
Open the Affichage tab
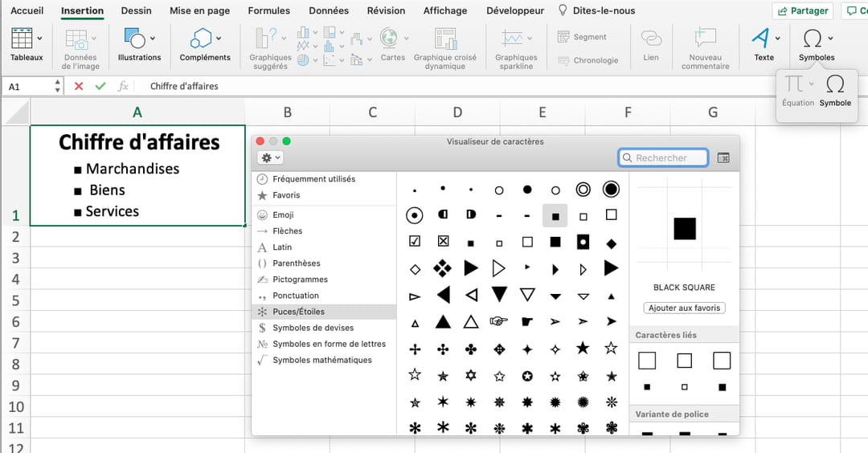[x=445, y=10]
